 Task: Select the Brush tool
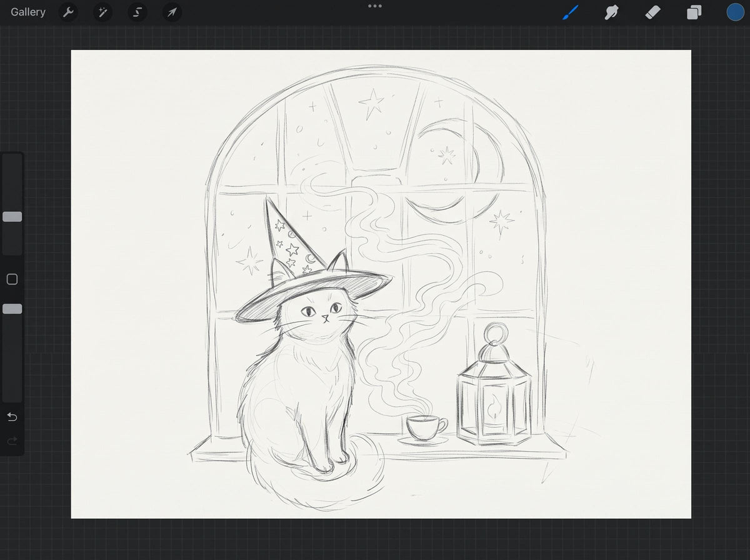571,12
